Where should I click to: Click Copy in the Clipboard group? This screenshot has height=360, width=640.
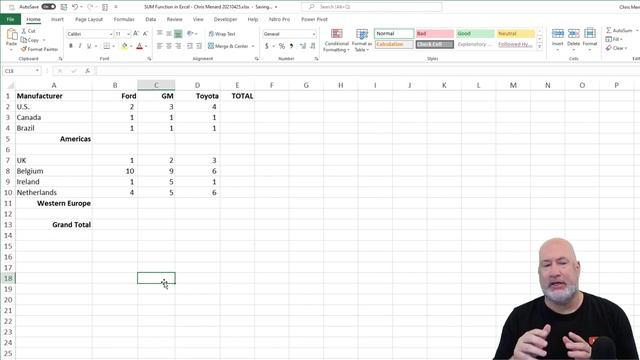[x=30, y=40]
